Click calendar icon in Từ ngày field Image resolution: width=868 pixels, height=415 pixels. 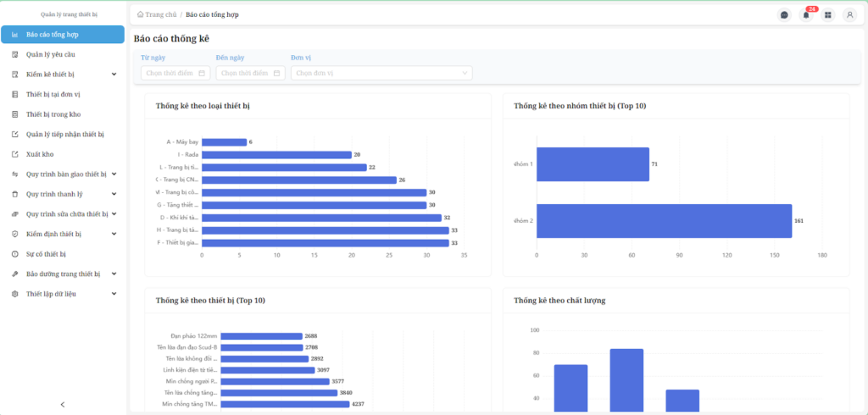click(202, 74)
